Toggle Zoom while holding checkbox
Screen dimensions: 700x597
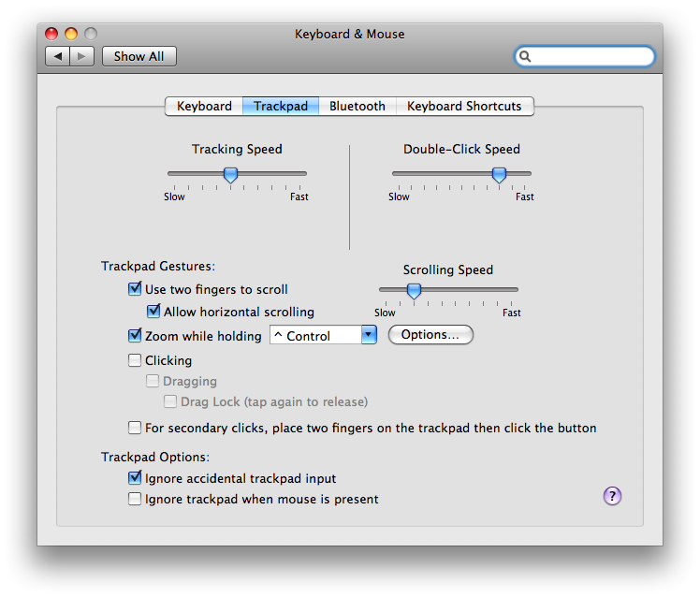pyautogui.click(x=135, y=336)
